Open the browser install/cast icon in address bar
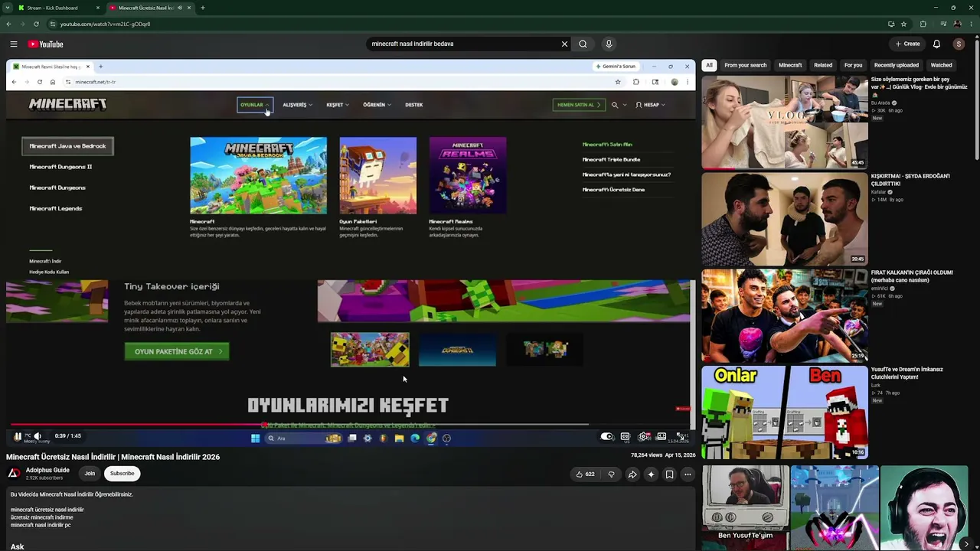980x551 pixels. click(891, 24)
